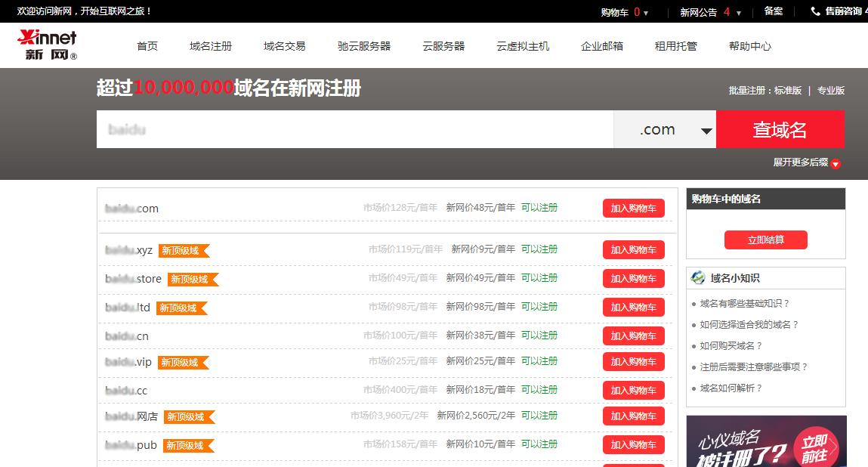Click inside the domain search input field
This screenshot has height=467, width=868.
(355, 129)
